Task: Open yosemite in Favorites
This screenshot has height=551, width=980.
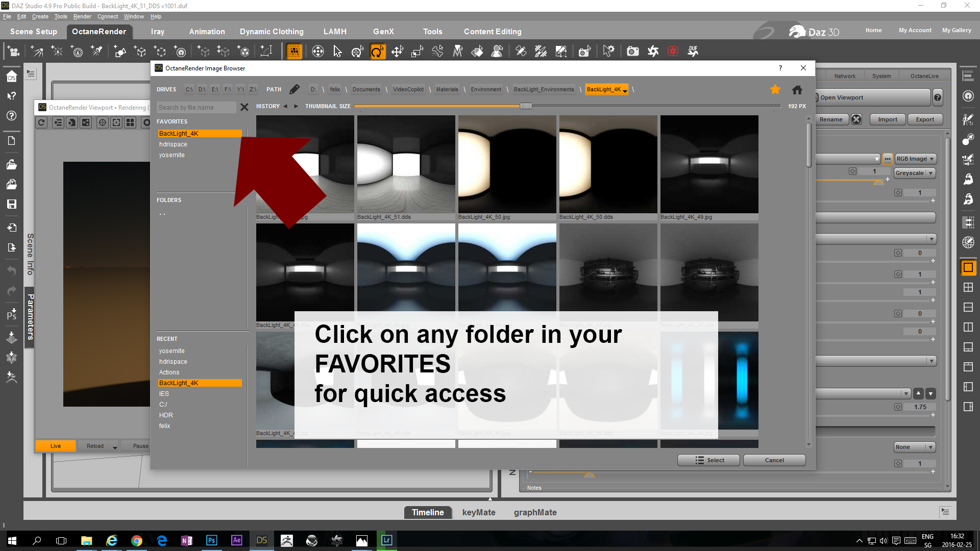Action: [171, 155]
